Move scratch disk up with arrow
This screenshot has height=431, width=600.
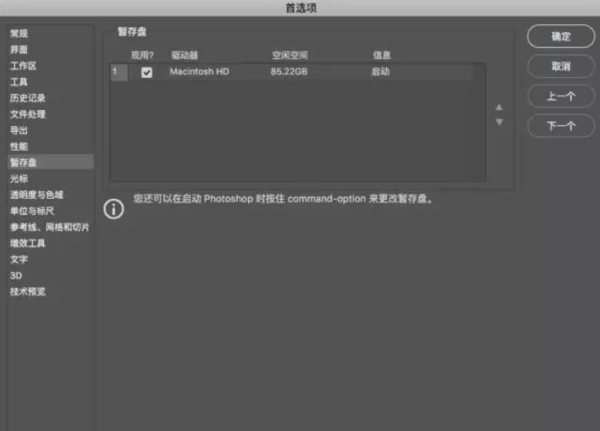pos(499,108)
